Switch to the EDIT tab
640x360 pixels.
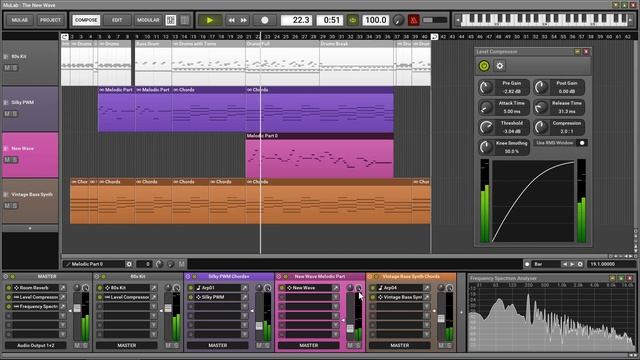tap(117, 20)
